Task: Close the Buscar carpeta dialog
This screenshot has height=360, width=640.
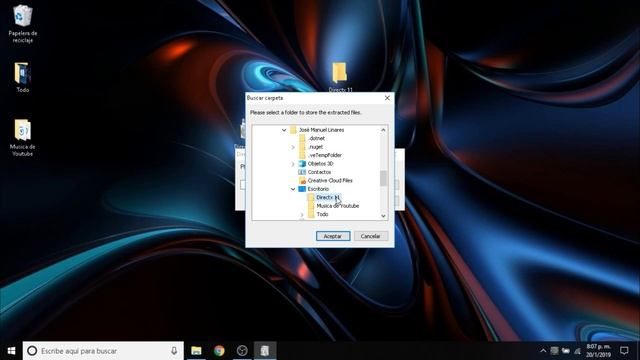Action: click(x=387, y=98)
